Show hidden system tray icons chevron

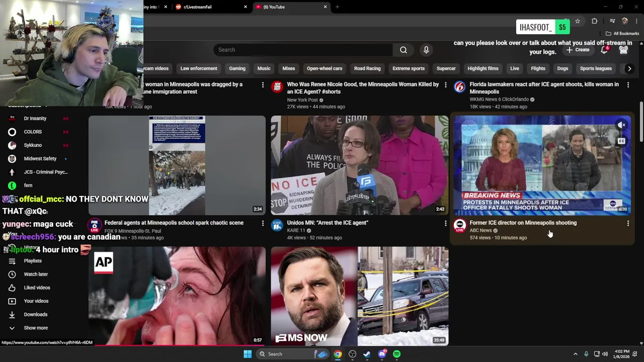click(576, 354)
